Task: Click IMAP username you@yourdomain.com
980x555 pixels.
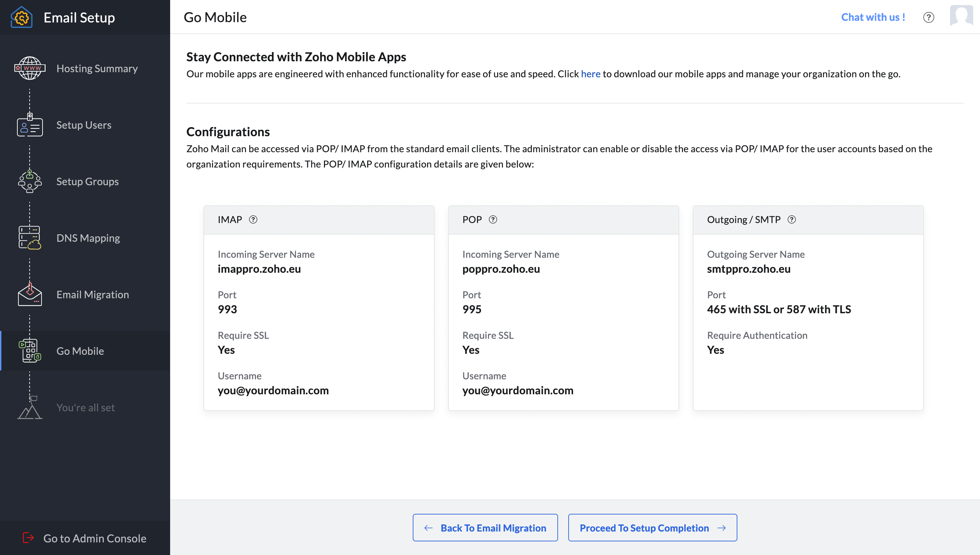Action: pyautogui.click(x=273, y=390)
